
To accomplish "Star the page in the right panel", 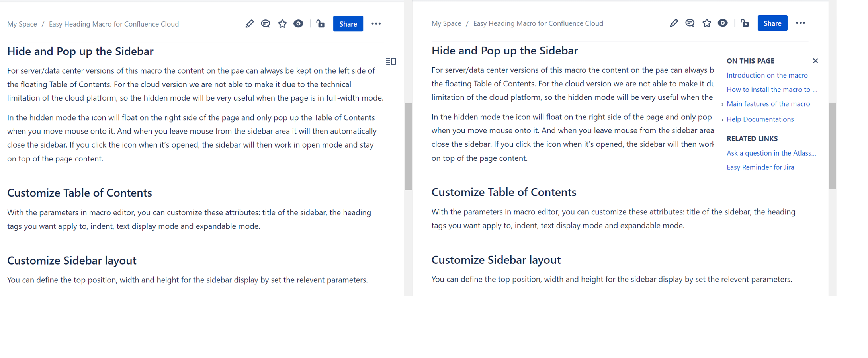I will click(x=707, y=23).
